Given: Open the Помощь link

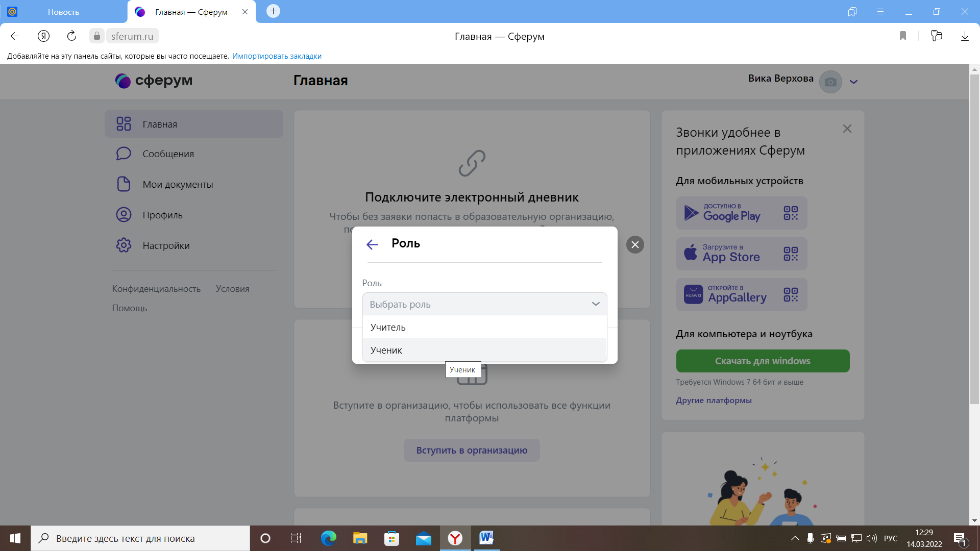Looking at the screenshot, I should (130, 308).
